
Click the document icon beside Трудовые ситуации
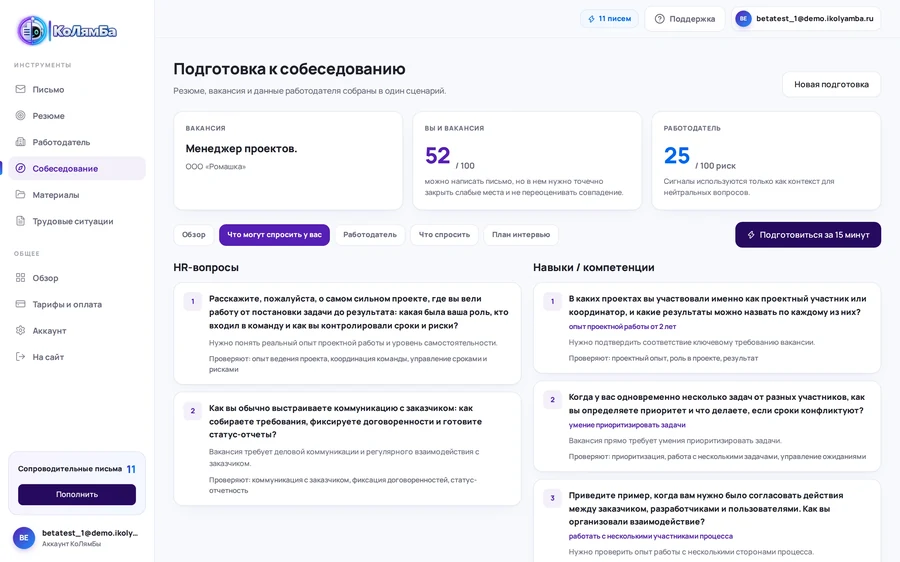(21, 221)
